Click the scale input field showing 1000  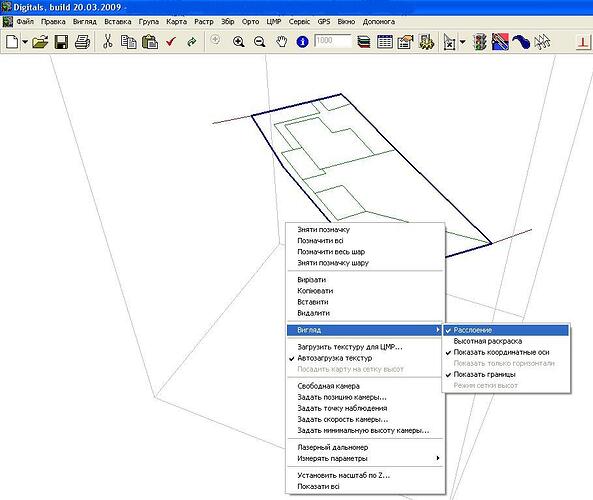tap(333, 41)
